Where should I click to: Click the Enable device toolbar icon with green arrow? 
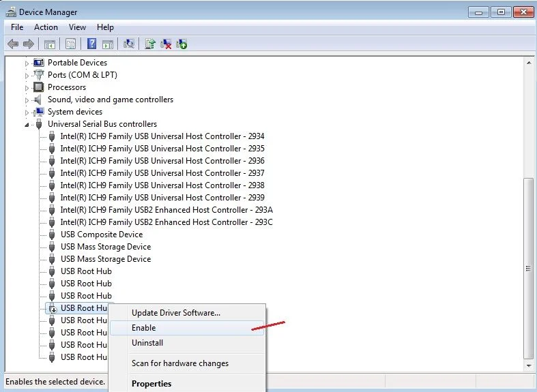click(182, 44)
